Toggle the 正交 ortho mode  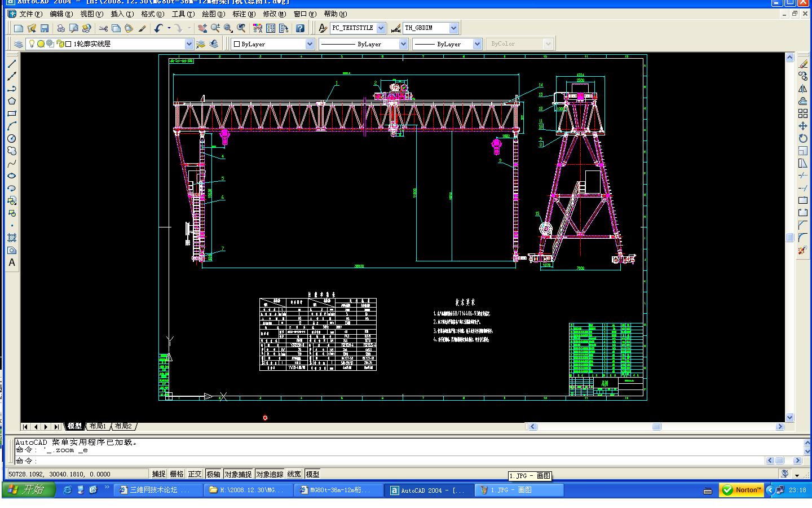(195, 474)
